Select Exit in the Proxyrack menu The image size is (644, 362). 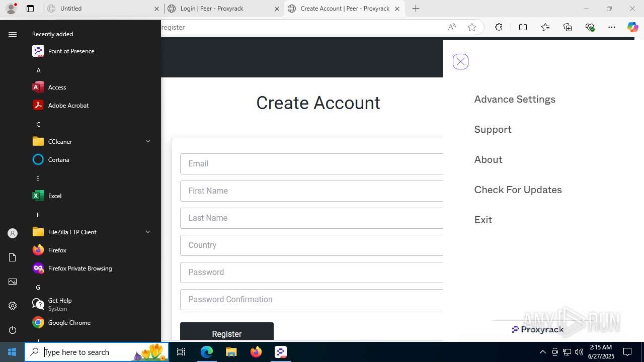coord(483,220)
